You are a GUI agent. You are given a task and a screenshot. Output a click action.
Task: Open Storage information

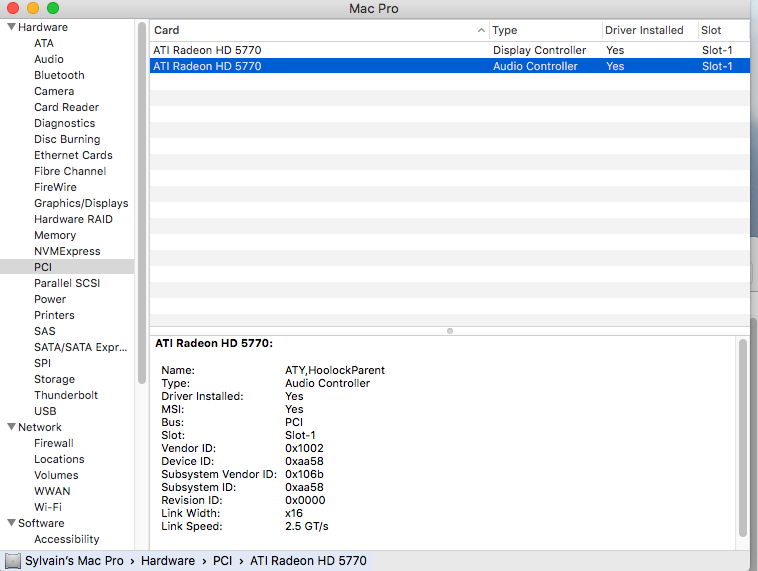[x=54, y=379]
